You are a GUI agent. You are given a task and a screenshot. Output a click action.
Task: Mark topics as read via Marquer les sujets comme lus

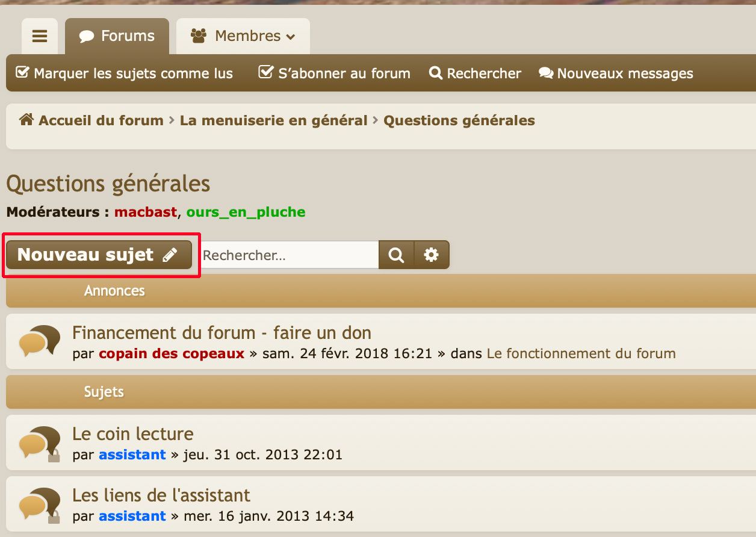(124, 73)
